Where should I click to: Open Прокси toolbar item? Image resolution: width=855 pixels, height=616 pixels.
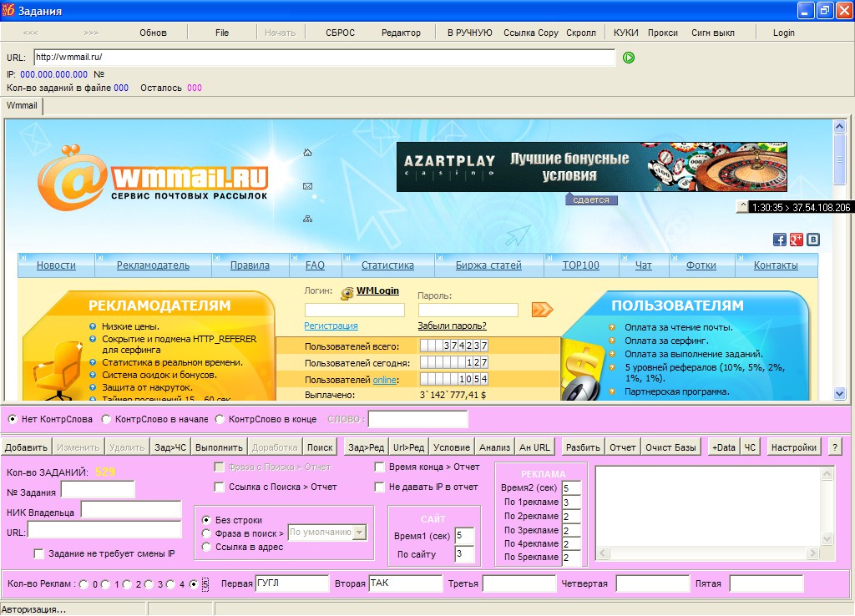click(662, 33)
